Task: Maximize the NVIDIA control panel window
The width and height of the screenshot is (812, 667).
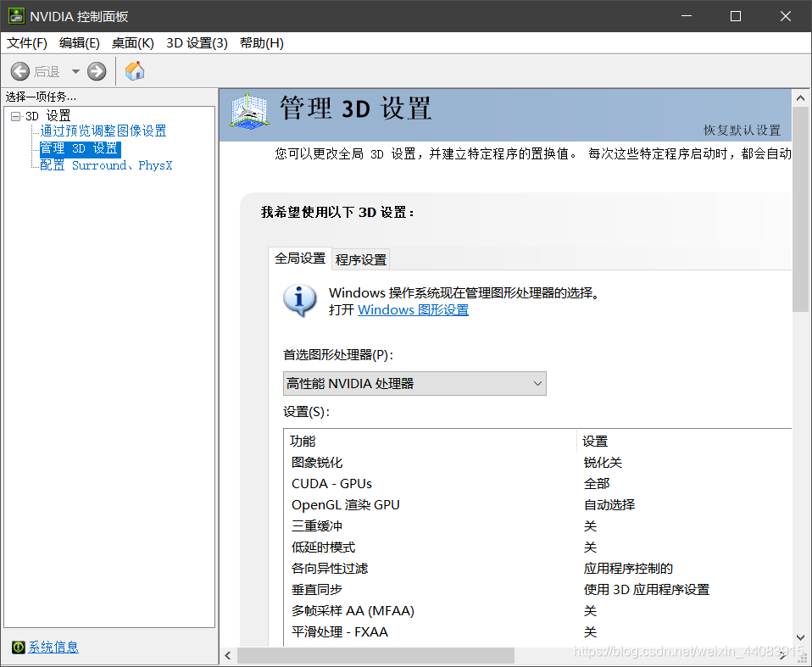Action: [736, 16]
